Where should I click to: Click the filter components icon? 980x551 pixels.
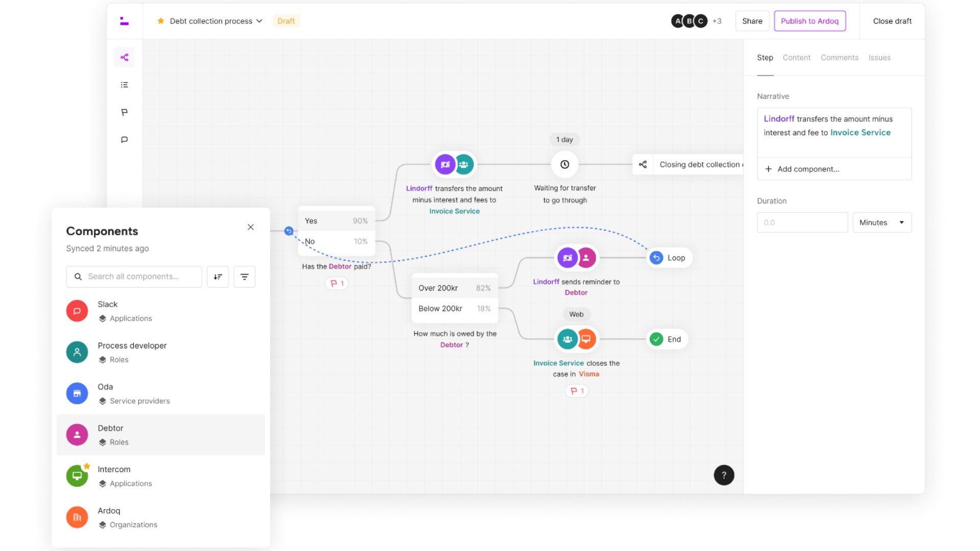tap(244, 277)
